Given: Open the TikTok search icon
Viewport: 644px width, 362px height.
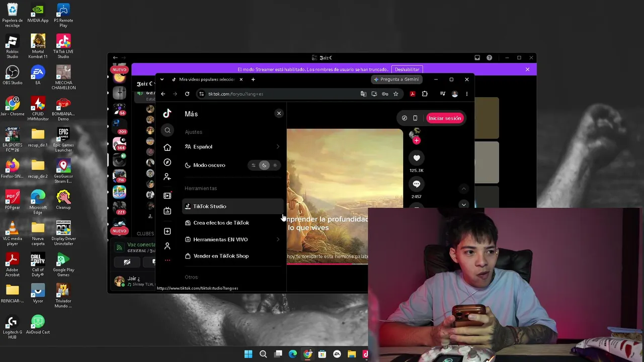Looking at the screenshot, I should [168, 131].
